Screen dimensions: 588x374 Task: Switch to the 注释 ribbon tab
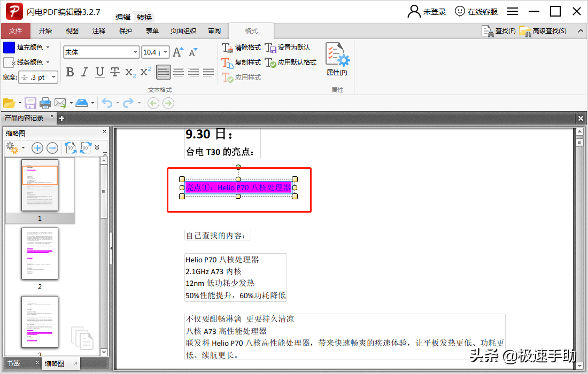pos(98,30)
